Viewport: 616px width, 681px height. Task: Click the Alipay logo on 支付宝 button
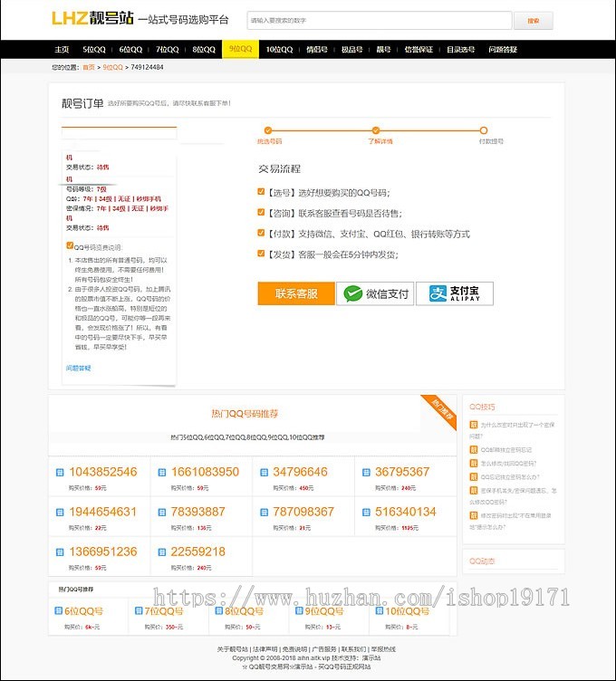tap(438, 293)
